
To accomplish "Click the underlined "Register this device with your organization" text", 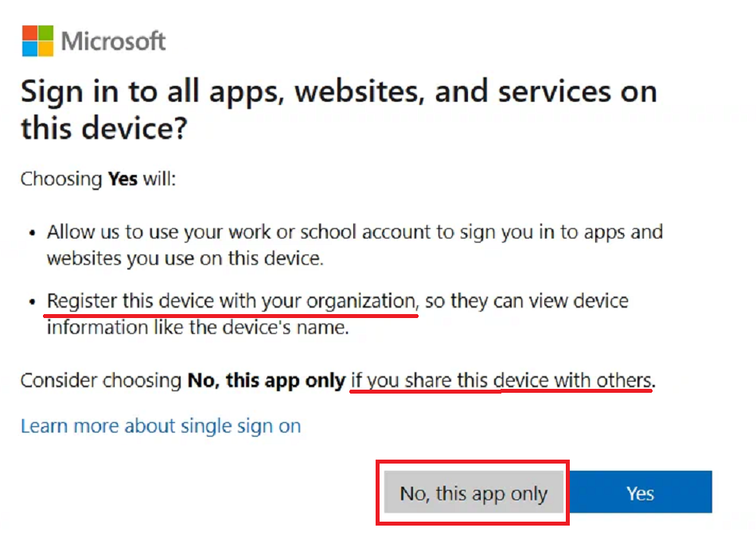I will coord(231,302).
